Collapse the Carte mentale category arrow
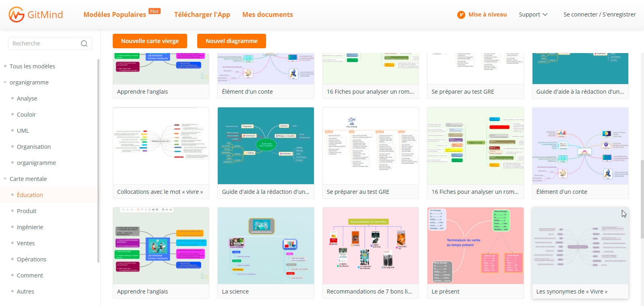 click(5, 179)
